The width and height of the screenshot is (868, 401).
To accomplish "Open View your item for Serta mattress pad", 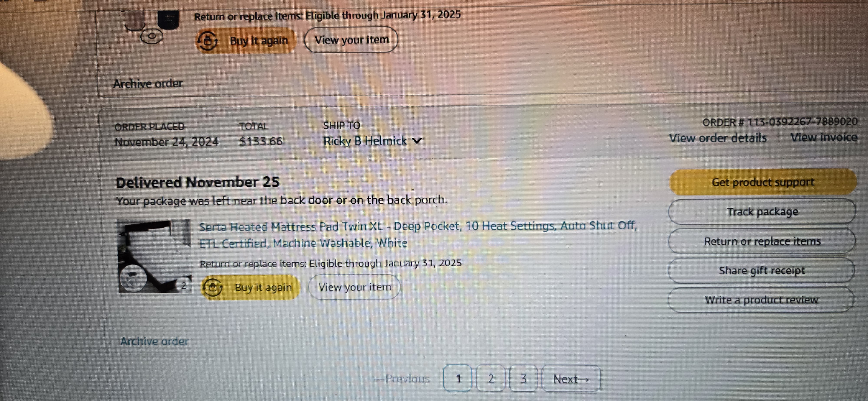I will tap(354, 287).
